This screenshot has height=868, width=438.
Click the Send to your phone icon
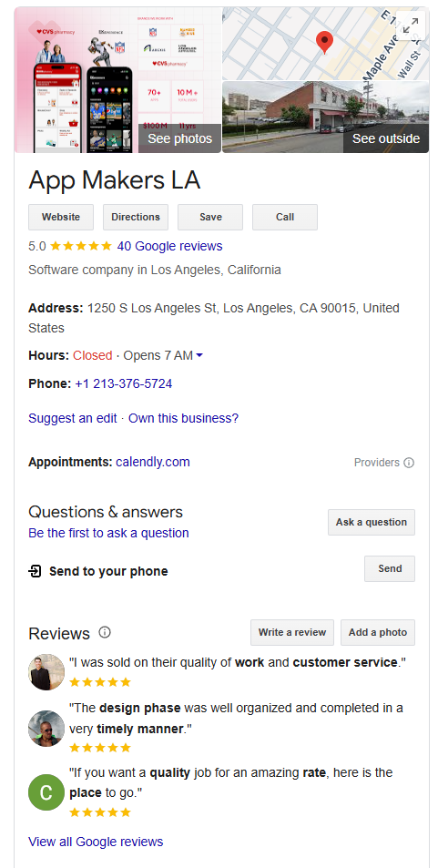35,571
